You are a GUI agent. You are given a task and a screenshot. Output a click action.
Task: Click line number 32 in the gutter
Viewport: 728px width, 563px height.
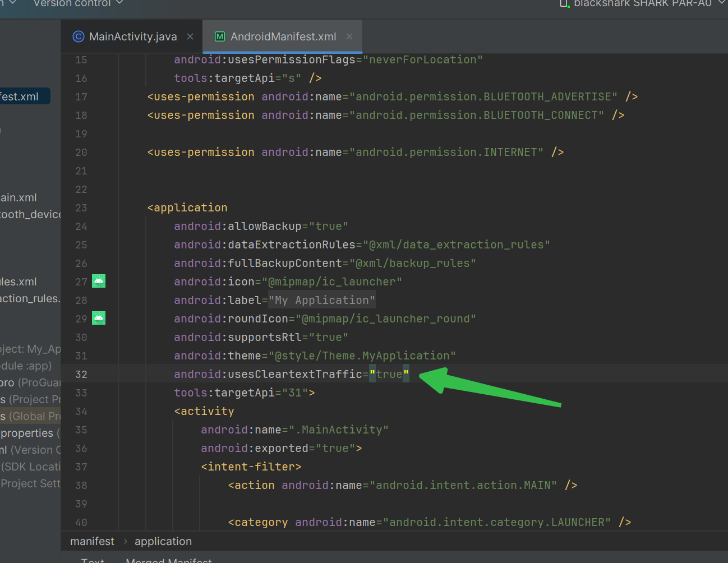click(x=81, y=374)
